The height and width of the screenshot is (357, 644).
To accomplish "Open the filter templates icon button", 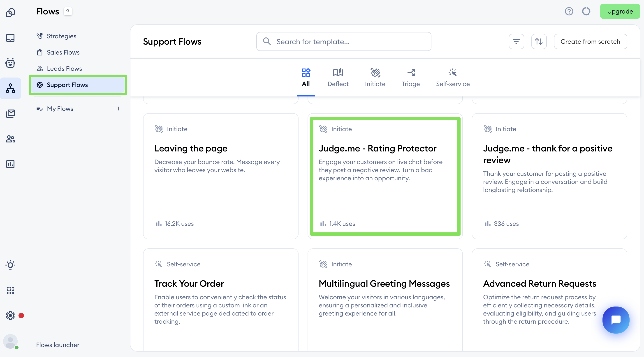I will coord(516,41).
